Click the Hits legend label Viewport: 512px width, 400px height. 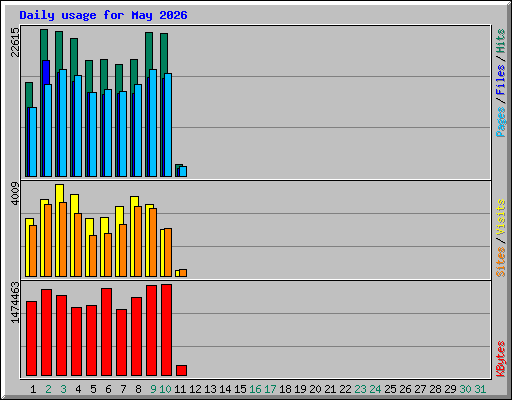click(x=500, y=41)
